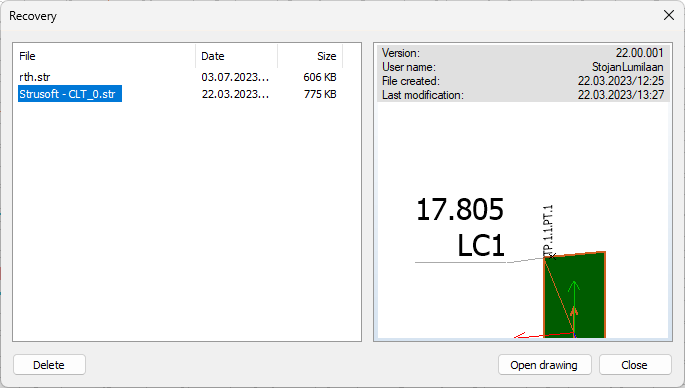
Task: Sort by the Date column header
Action: [236, 56]
